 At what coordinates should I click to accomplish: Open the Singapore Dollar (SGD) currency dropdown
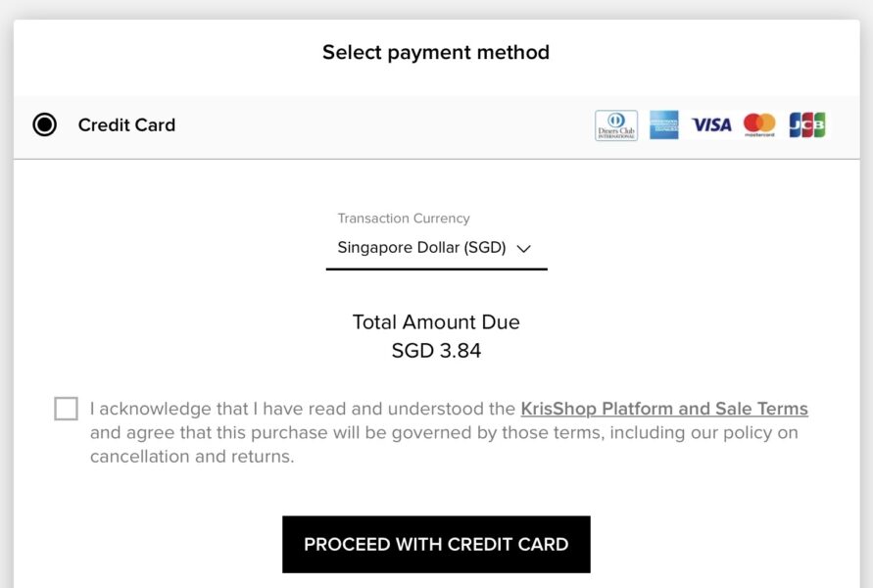click(421, 248)
